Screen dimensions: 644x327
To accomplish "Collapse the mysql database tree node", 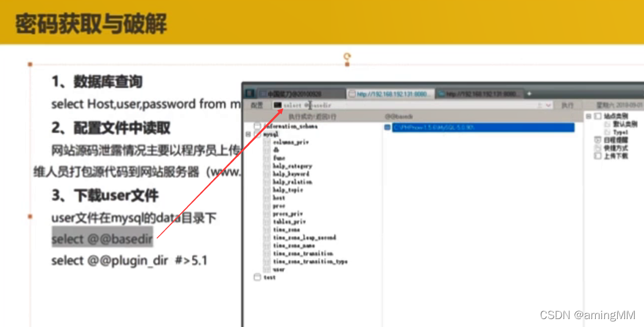I will (248, 134).
